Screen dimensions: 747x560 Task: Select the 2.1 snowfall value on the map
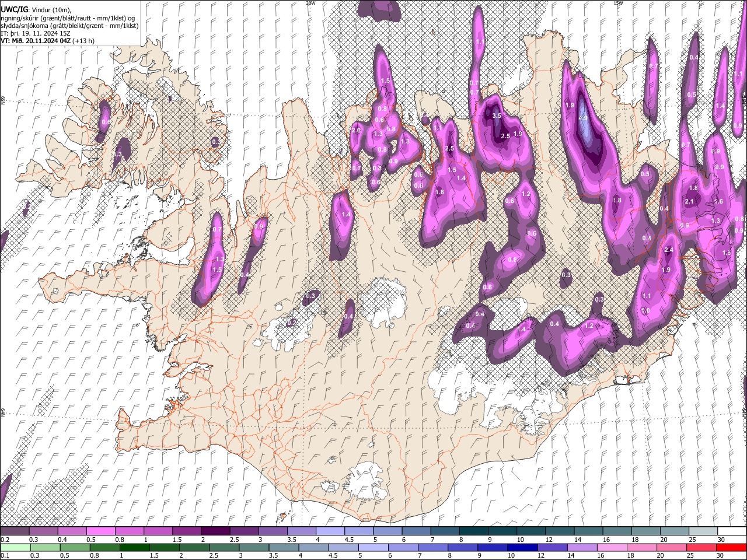[x=689, y=202]
